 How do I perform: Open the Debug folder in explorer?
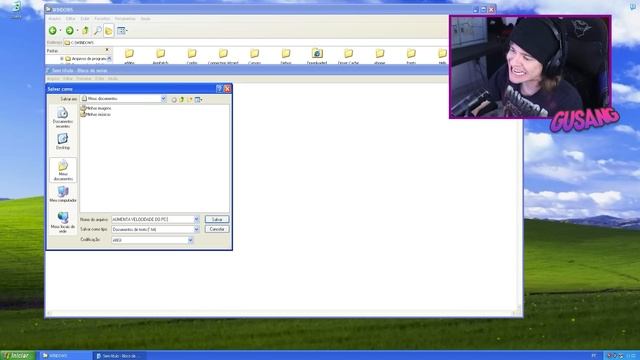point(286,56)
